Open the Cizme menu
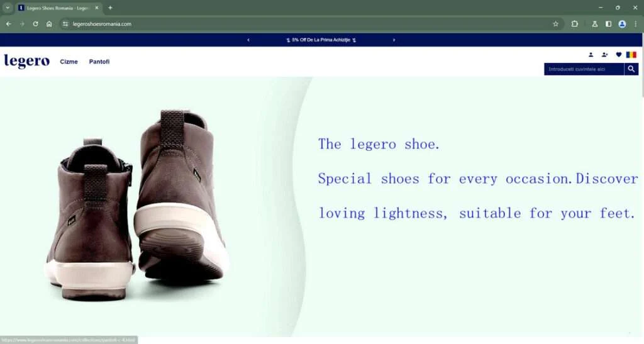The height and width of the screenshot is (344, 644). click(69, 62)
